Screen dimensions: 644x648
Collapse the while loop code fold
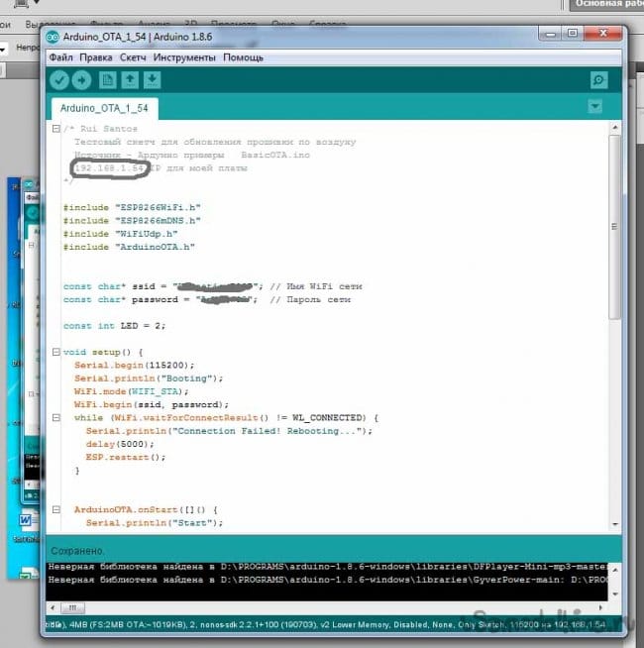click(55, 417)
